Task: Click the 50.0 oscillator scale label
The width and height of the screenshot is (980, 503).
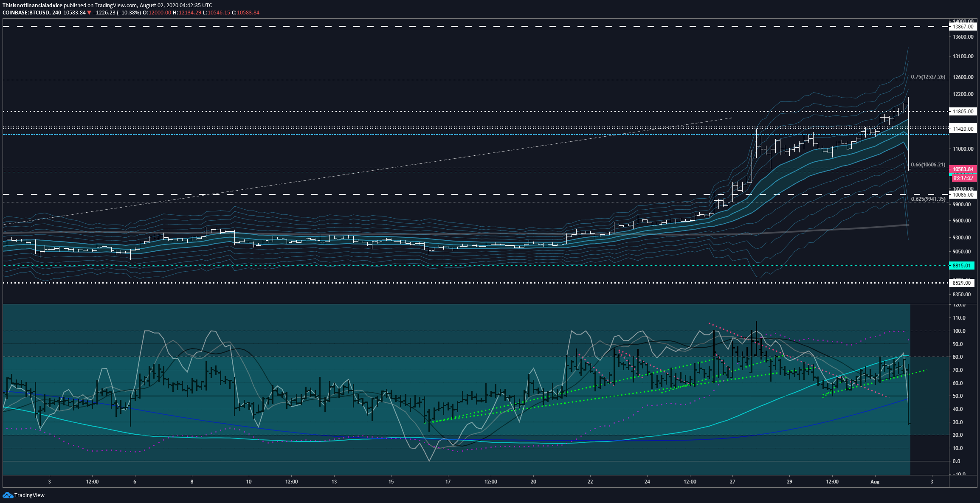Action: [957, 396]
